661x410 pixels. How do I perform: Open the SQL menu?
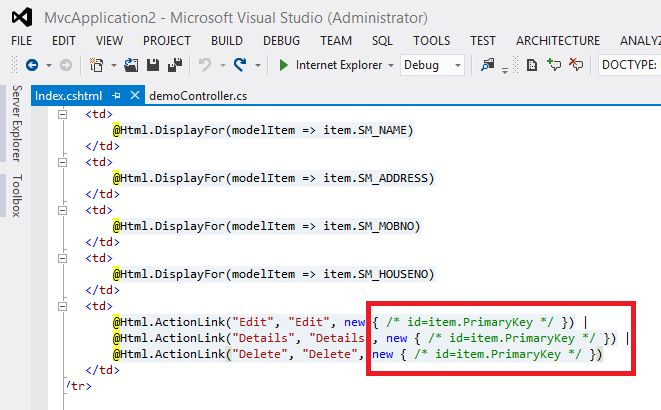point(382,40)
